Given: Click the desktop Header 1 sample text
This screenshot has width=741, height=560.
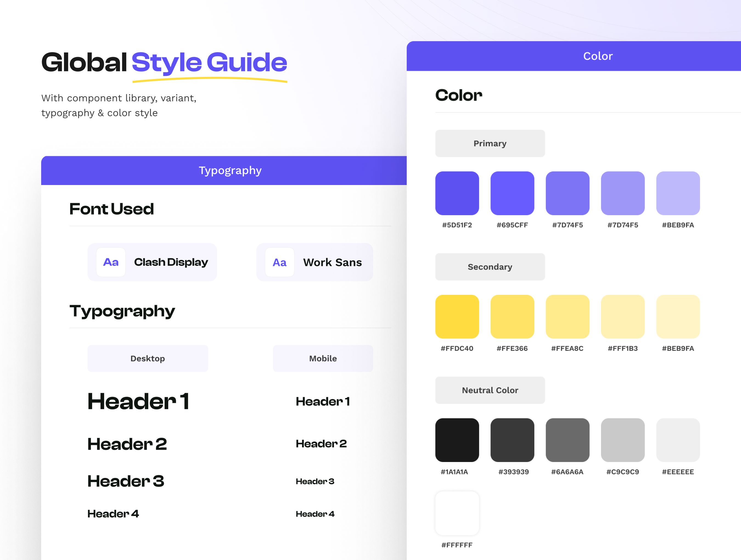Looking at the screenshot, I should point(138,401).
